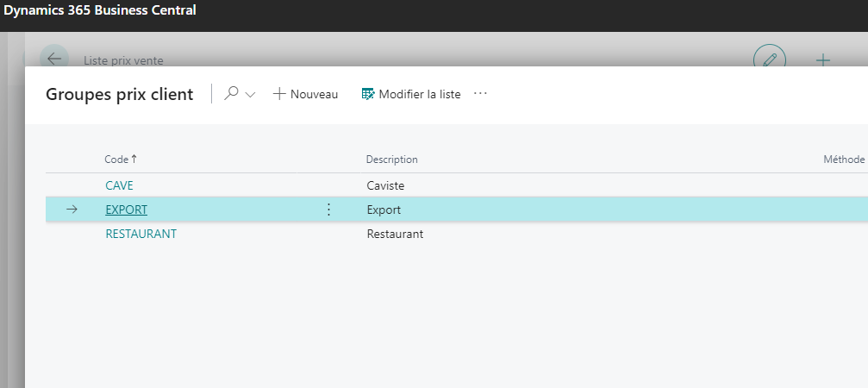Open the EXPORT code link

click(126, 210)
